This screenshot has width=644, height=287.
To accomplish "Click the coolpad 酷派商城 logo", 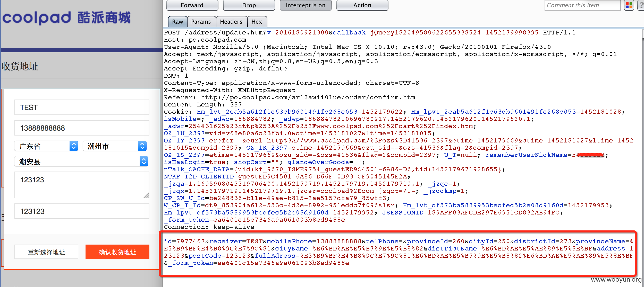I will coord(66,17).
